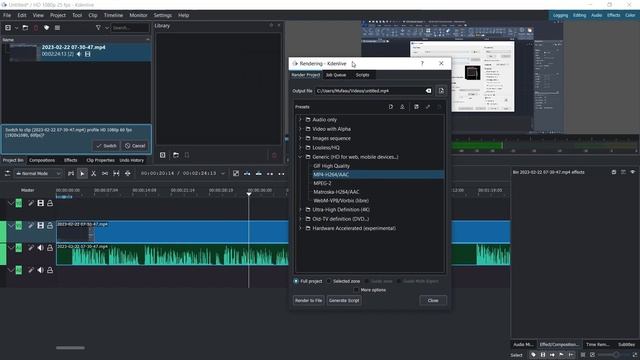Click the Generate Script button
Screen dimensions: 640x360
tap(344, 300)
